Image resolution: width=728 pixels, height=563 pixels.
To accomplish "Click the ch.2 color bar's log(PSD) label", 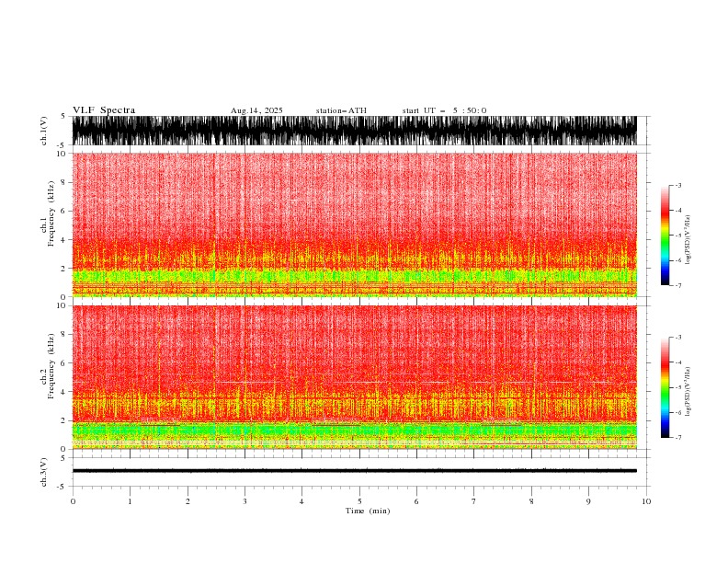I will [x=688, y=392].
